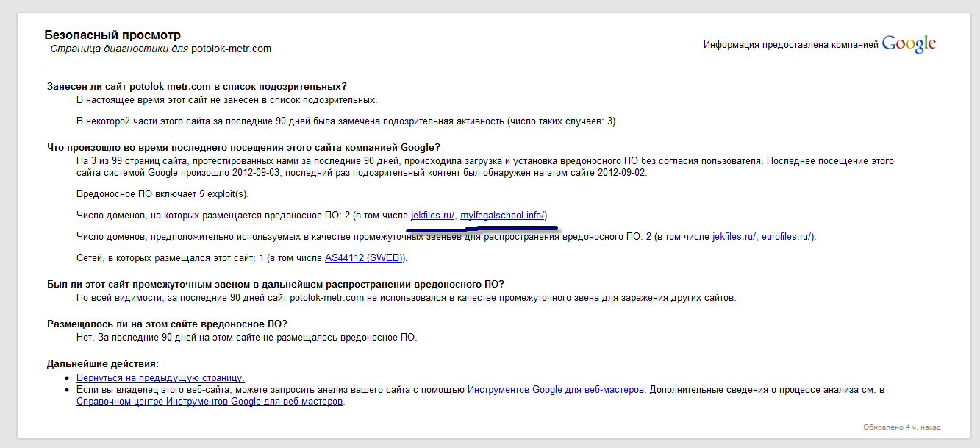Open the AS44112 (SWEB) network link
980x448 pixels.
tap(365, 258)
